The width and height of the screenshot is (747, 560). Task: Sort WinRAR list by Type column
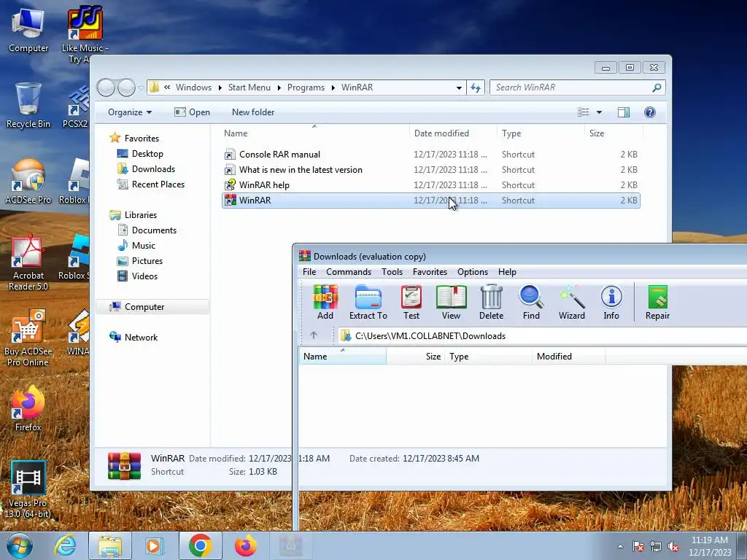(x=488, y=356)
